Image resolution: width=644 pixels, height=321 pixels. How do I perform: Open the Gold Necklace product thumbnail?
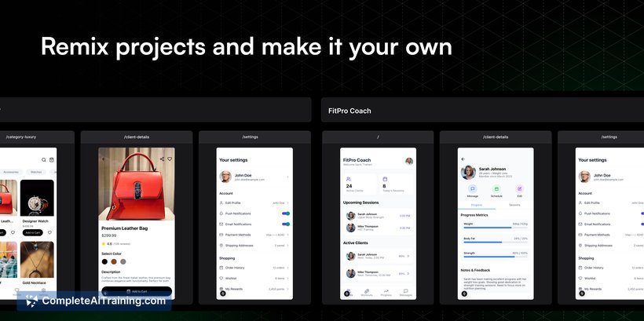coord(37,260)
